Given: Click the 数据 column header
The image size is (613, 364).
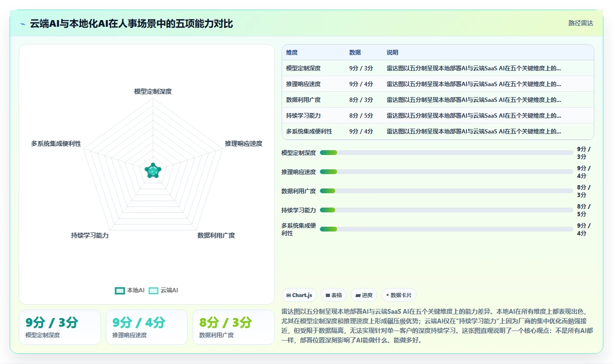Looking at the screenshot, I should 355,53.
